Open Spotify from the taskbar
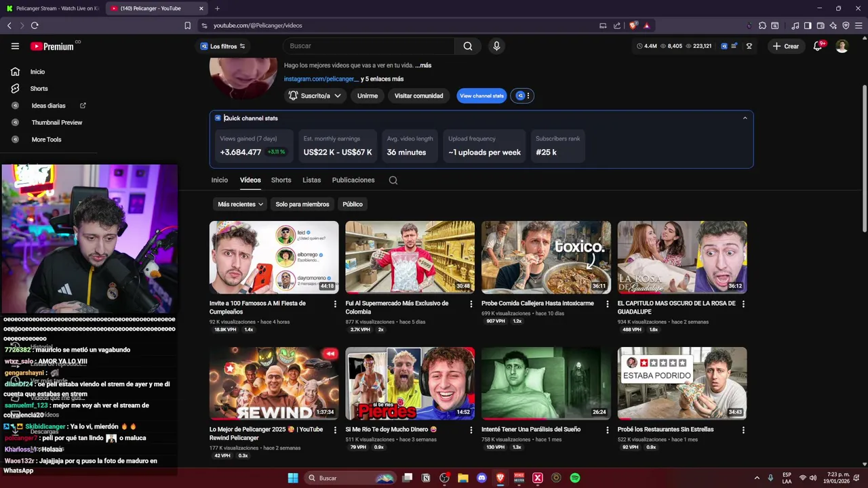The image size is (868, 488). click(x=575, y=478)
